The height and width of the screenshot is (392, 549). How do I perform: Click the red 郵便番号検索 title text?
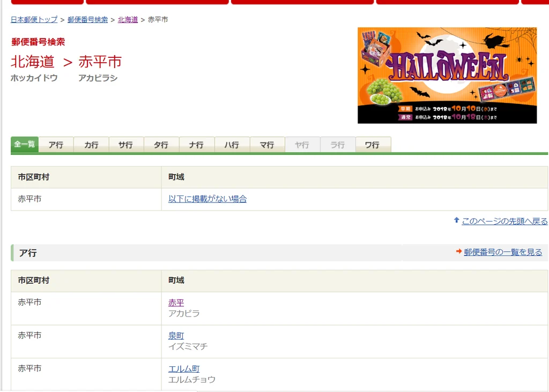38,42
